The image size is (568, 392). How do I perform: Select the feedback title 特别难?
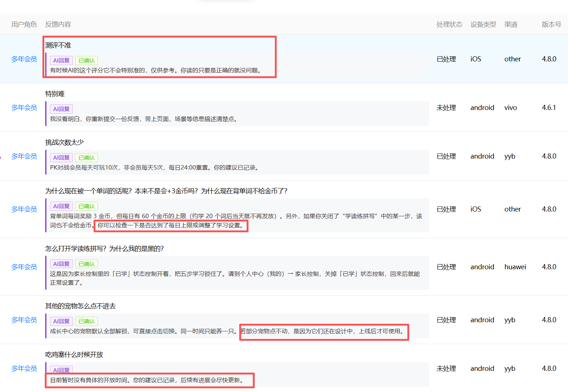[55, 94]
